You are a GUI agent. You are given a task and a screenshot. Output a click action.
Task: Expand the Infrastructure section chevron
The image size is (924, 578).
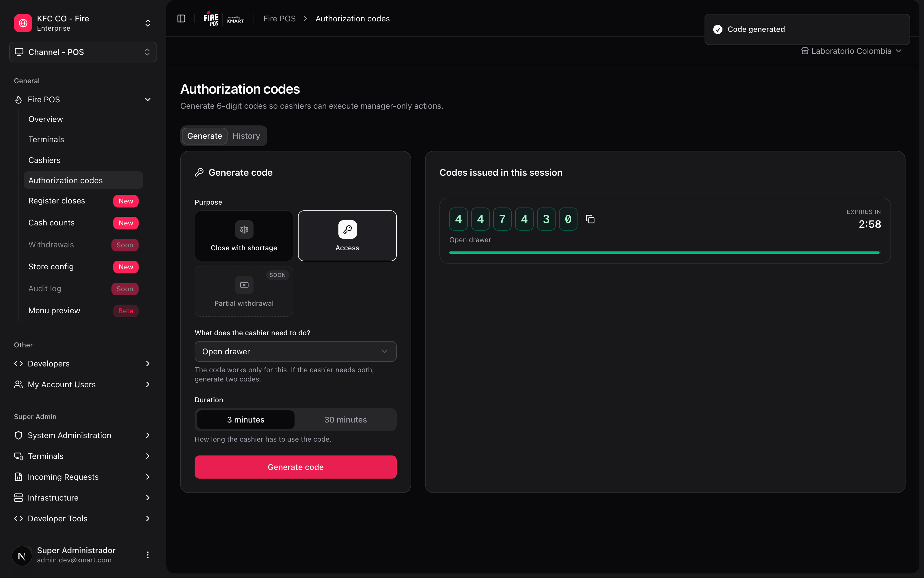pos(148,497)
